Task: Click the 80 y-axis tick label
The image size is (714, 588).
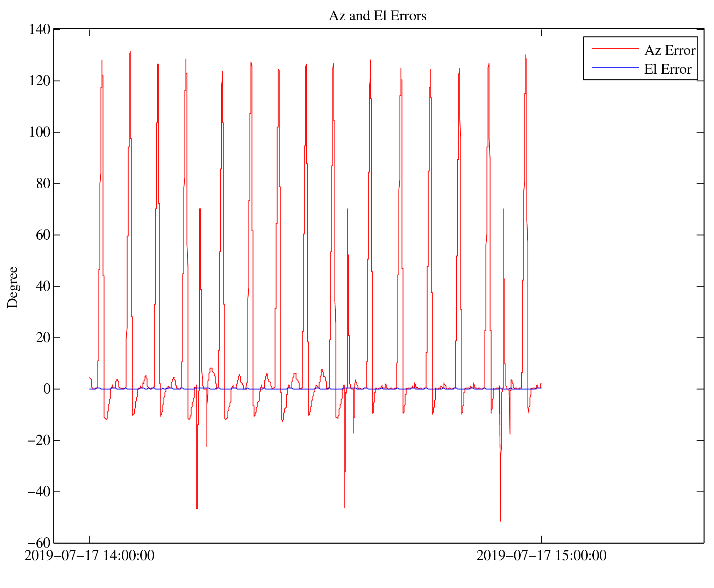Action: tap(43, 183)
